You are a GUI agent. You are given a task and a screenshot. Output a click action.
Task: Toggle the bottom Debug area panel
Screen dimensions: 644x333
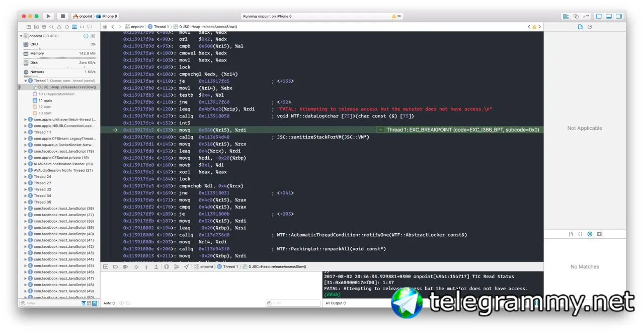point(609,16)
